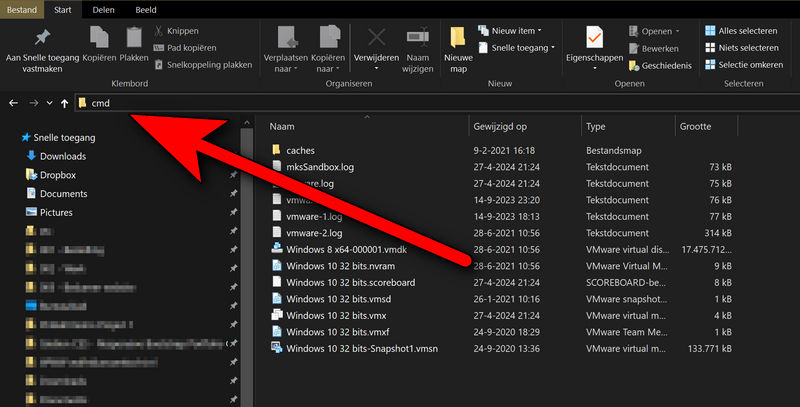This screenshot has height=407, width=800.
Task: Click the Plakken clipboard icon
Action: (134, 38)
